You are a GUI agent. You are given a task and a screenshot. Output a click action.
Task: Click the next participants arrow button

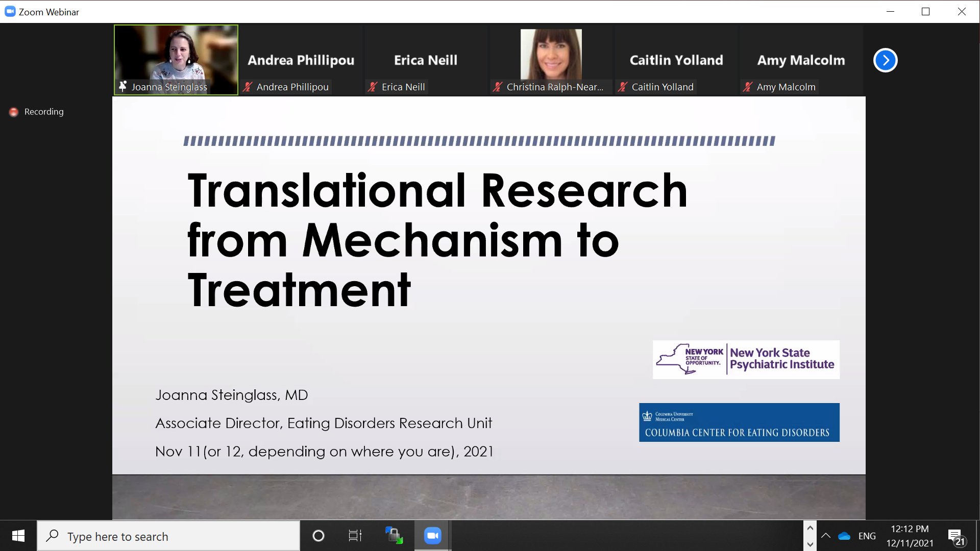[885, 60]
